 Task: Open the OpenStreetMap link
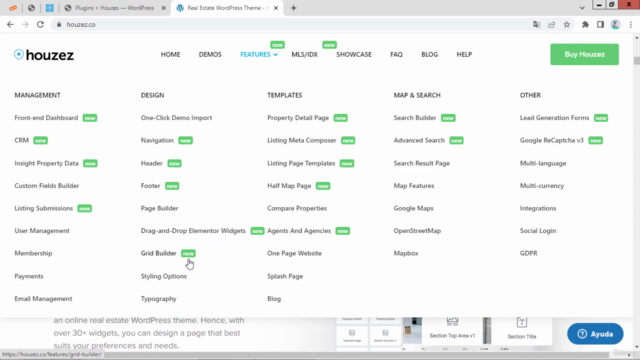click(417, 231)
